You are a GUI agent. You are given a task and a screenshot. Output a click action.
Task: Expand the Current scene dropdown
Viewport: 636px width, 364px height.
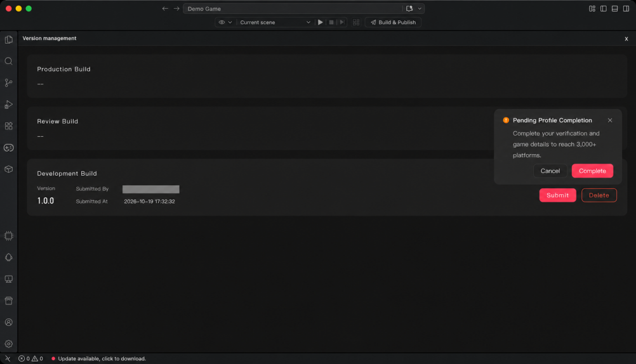pyautogui.click(x=275, y=22)
